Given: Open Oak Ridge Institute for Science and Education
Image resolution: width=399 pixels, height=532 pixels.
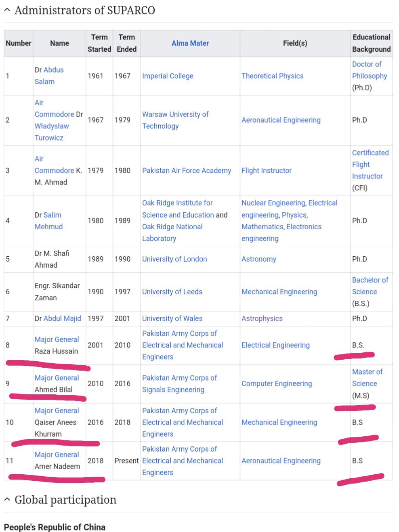Looking at the screenshot, I should [178, 209].
